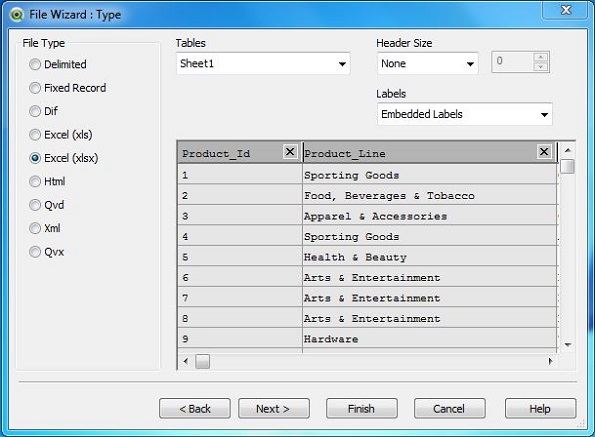The height and width of the screenshot is (437, 595).
Task: Click Product_Id cell with value 3
Action: click(240, 216)
